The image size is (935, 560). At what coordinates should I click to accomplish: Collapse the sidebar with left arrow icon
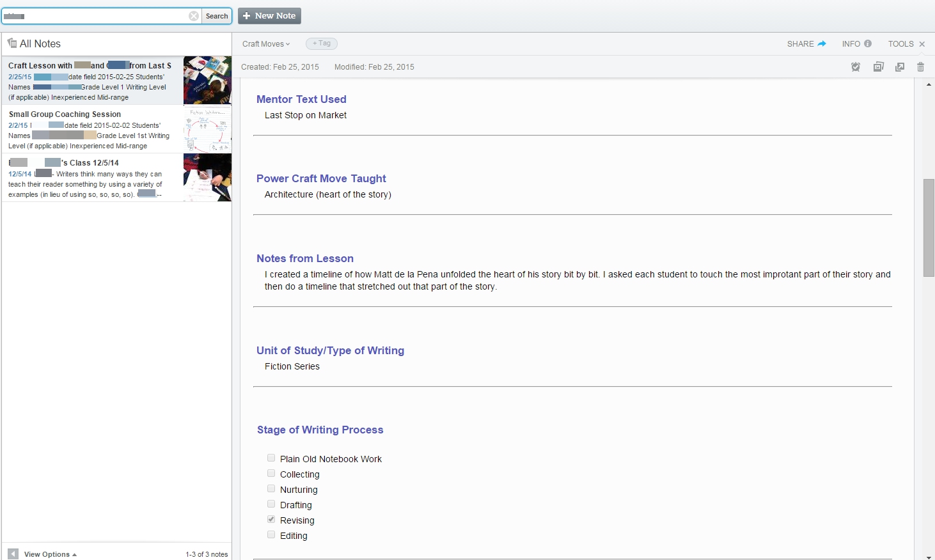click(x=13, y=554)
